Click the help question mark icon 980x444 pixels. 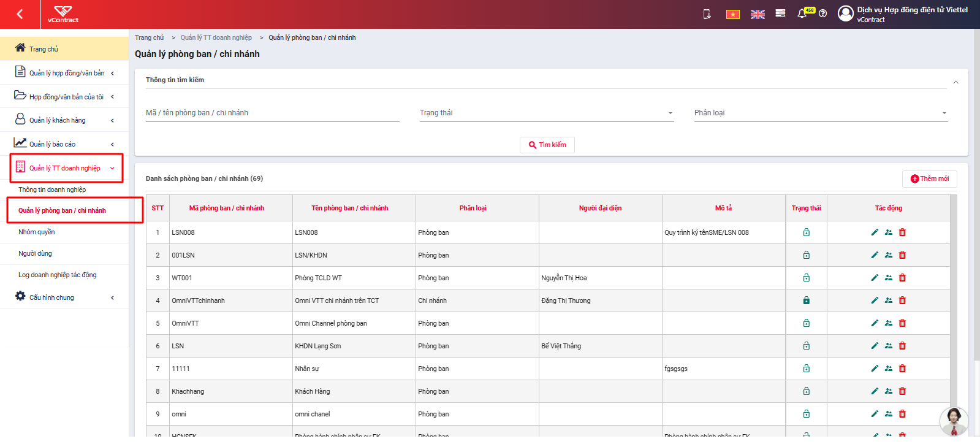coord(823,13)
